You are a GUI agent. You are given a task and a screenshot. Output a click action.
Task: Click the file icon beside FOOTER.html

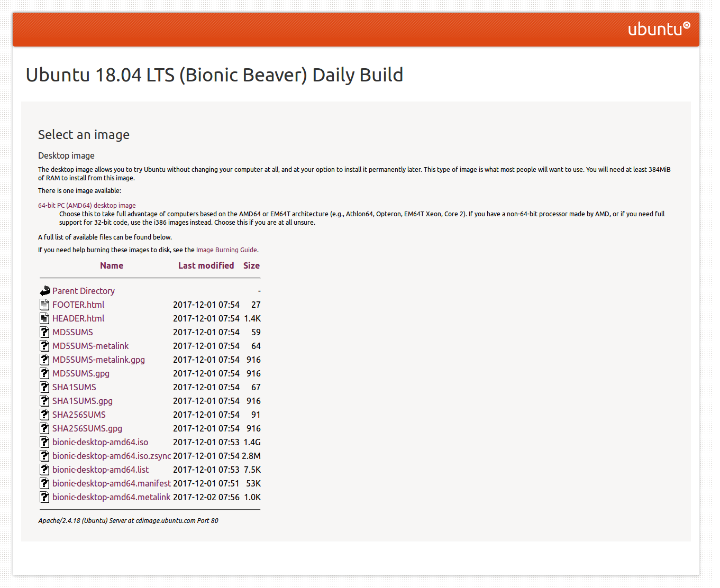(45, 305)
